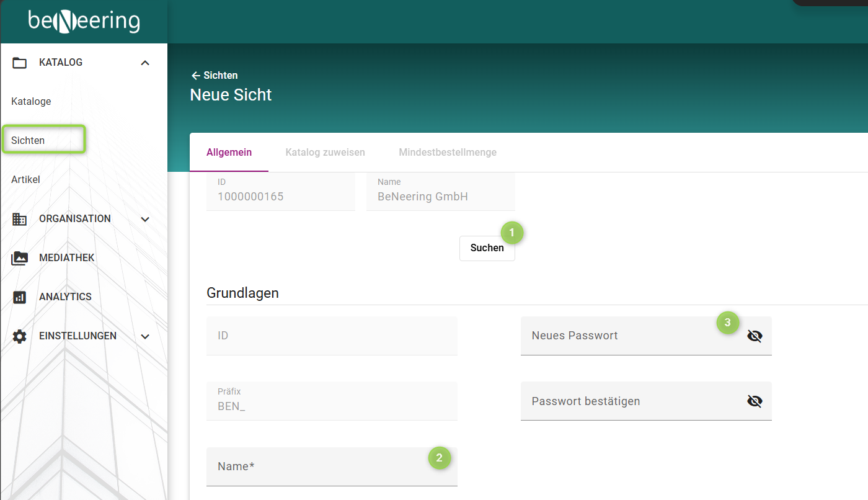
Task: Open the Katalog zuweisen tab
Action: coord(325,153)
